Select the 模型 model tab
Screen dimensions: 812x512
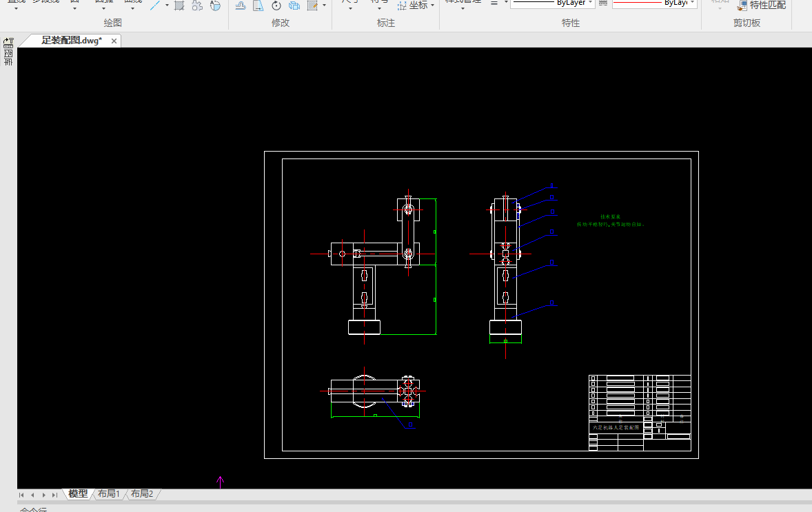(77, 494)
